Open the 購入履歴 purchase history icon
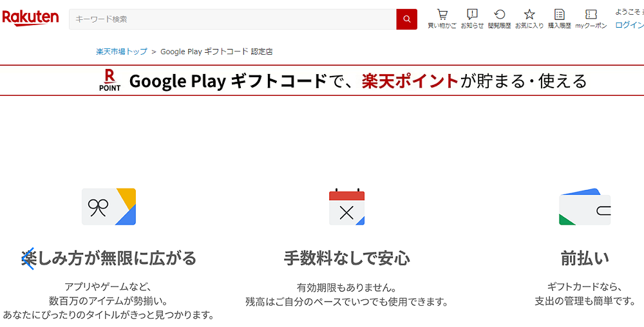The width and height of the screenshot is (644, 327). [560, 19]
